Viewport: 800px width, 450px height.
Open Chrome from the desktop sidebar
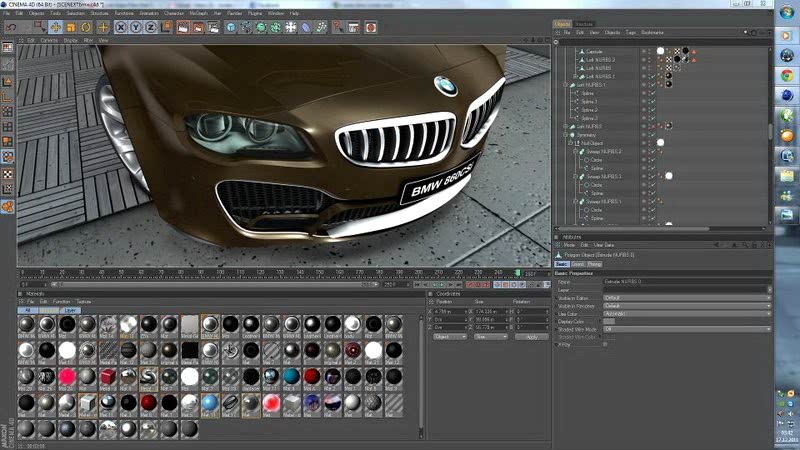(x=787, y=76)
